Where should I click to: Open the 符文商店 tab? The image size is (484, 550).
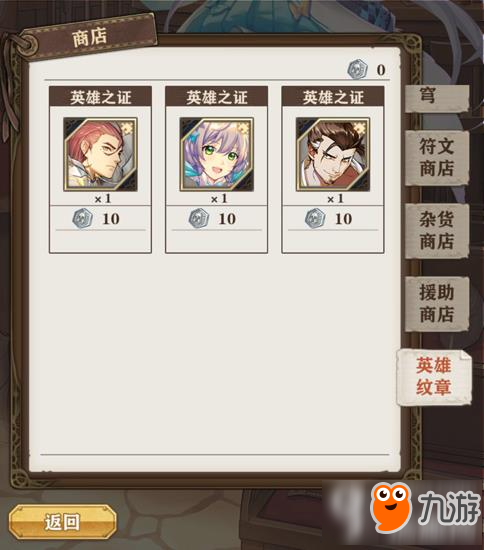tap(437, 157)
